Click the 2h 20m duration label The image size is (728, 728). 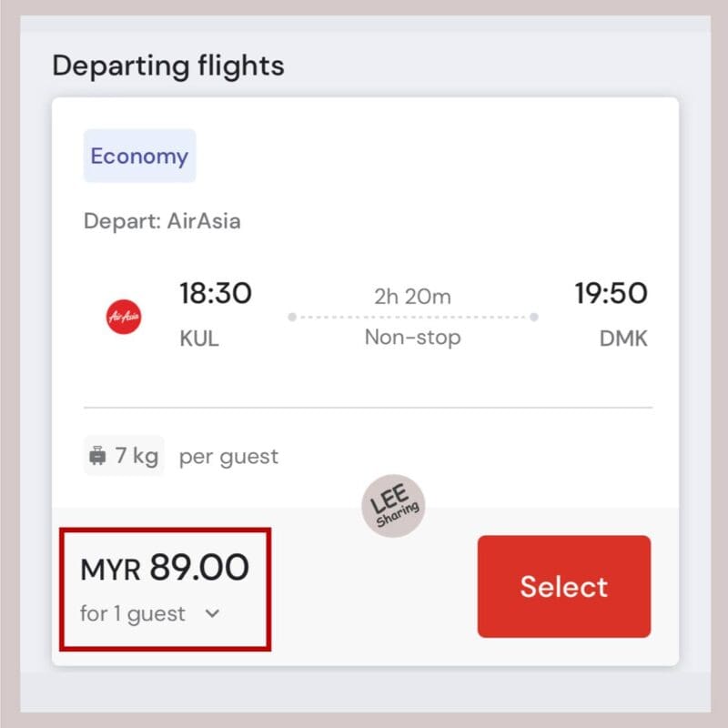click(413, 297)
